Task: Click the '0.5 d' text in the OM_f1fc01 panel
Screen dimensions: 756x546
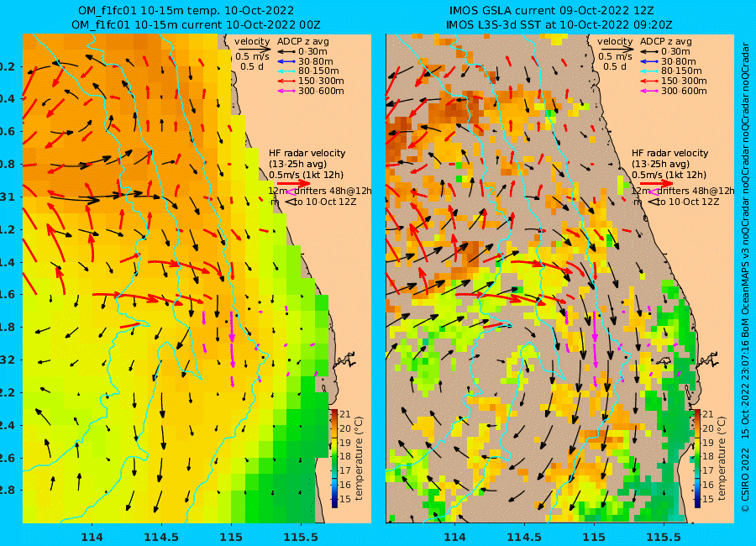Action: tap(252, 66)
